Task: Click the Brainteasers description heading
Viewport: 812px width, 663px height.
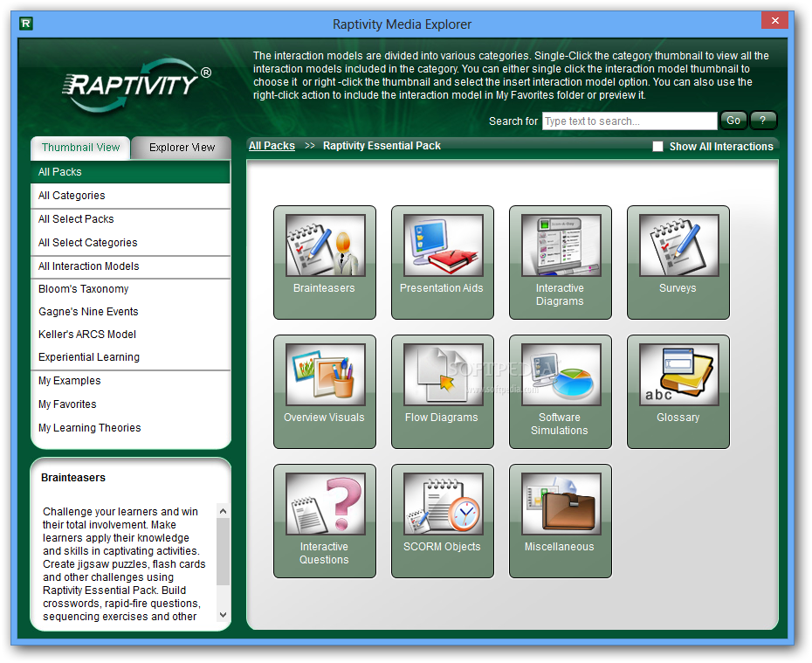Action: pos(73,478)
